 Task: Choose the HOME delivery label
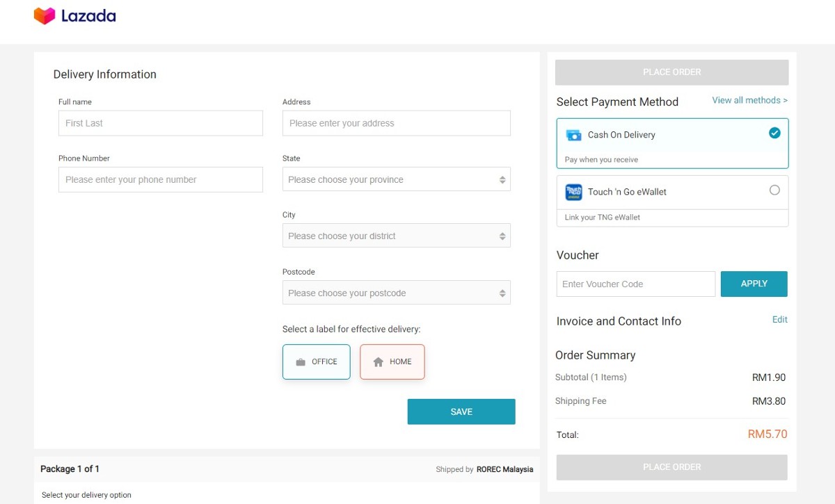[392, 361]
